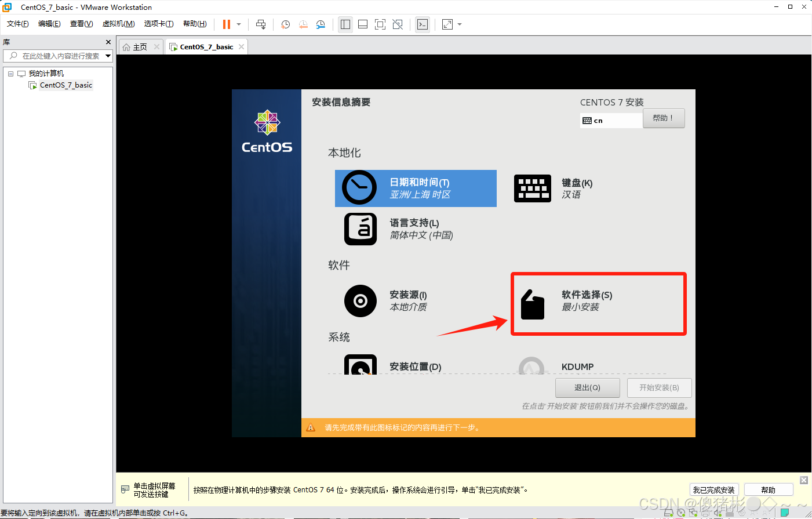812x519 pixels.
Task: Open the KDUMP settings icon
Action: click(x=531, y=365)
